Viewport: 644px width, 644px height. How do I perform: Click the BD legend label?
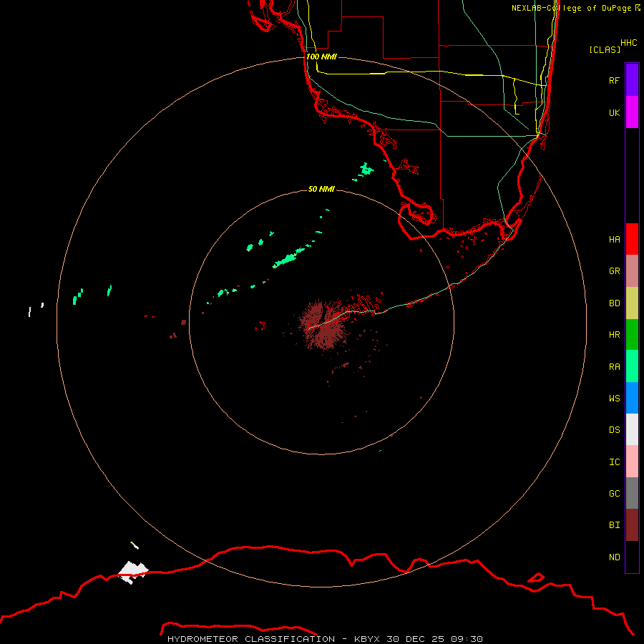[614, 303]
